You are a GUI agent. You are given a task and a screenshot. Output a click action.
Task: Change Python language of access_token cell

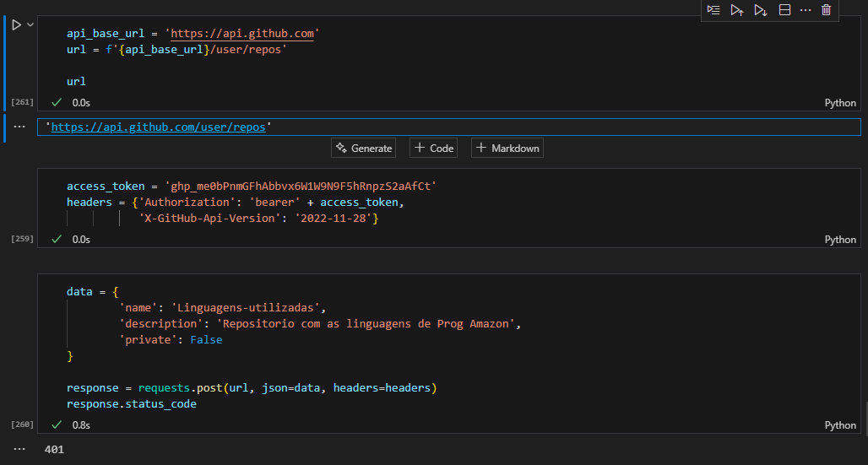(x=840, y=240)
